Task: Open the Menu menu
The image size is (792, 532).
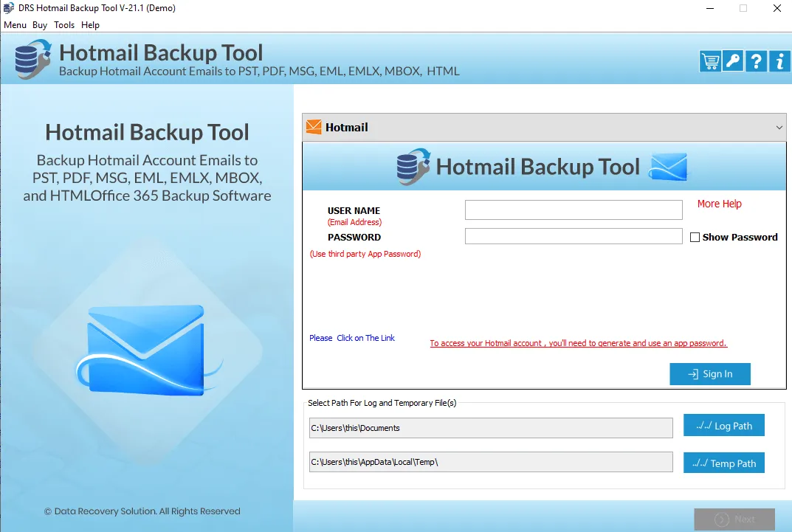Action: (x=16, y=25)
